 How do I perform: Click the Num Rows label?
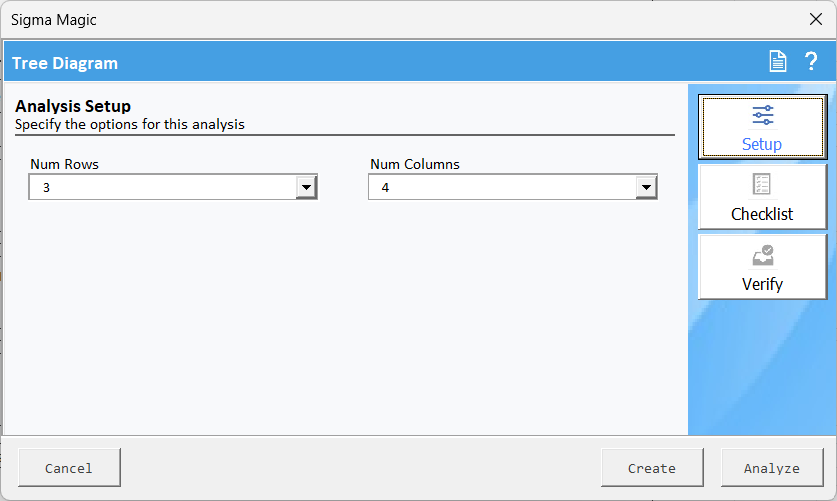(x=64, y=164)
